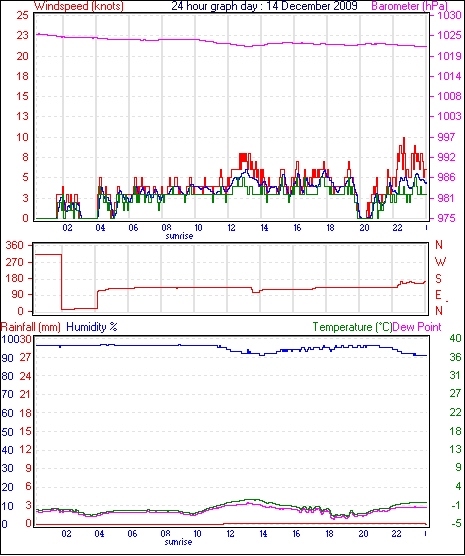Screen dimensions: 465x556
Task: Click the W compass letter on direction chart
Action: (440, 262)
